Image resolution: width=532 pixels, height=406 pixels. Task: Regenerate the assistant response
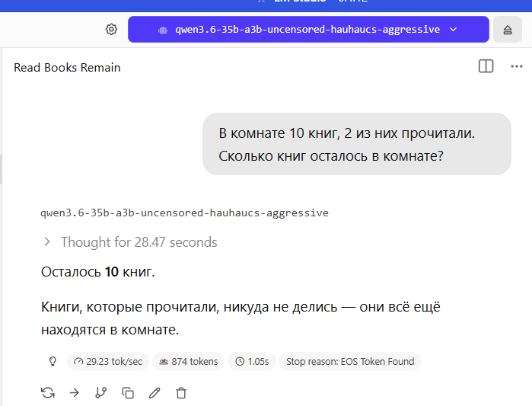click(x=48, y=393)
